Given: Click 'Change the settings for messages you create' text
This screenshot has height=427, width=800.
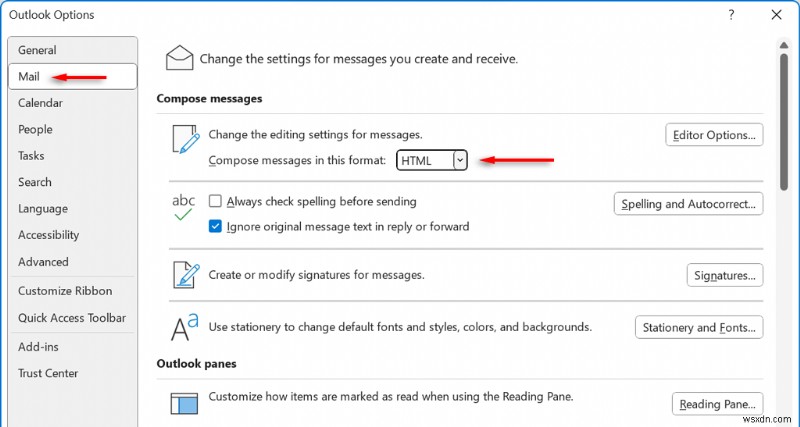Looking at the screenshot, I should click(x=359, y=59).
